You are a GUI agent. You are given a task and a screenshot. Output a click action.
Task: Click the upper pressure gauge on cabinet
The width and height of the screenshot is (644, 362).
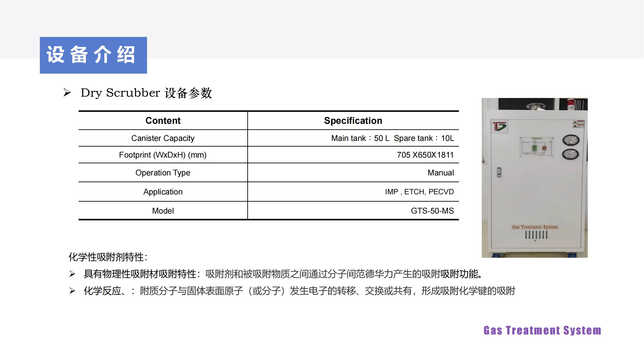(571, 140)
